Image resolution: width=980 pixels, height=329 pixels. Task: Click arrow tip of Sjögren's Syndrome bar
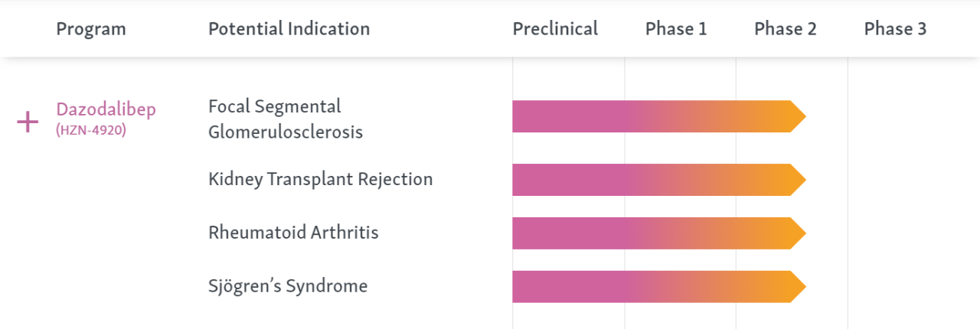coord(799,287)
